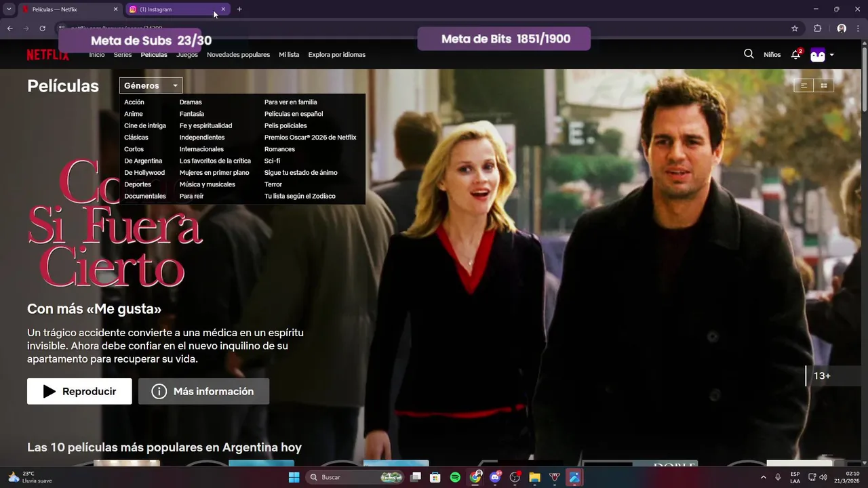Open Juegos in Netflix navigation

click(x=187, y=55)
